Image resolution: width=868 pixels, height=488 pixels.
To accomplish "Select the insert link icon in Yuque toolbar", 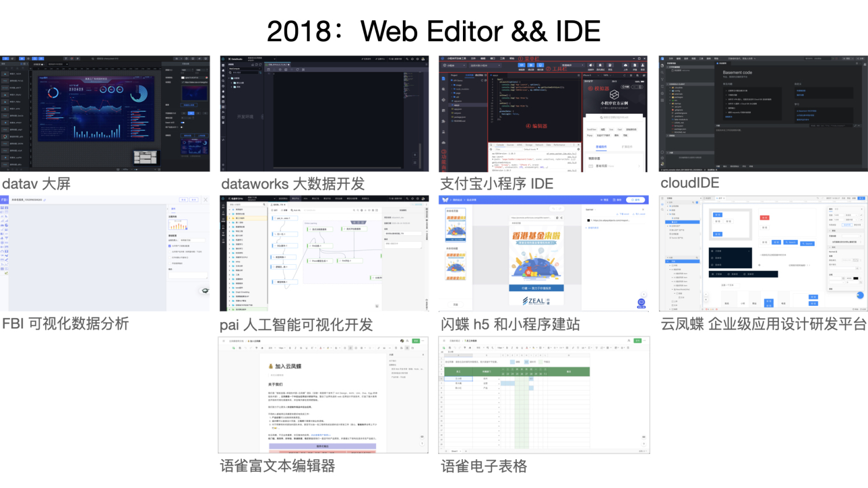I will pyautogui.click(x=379, y=348).
